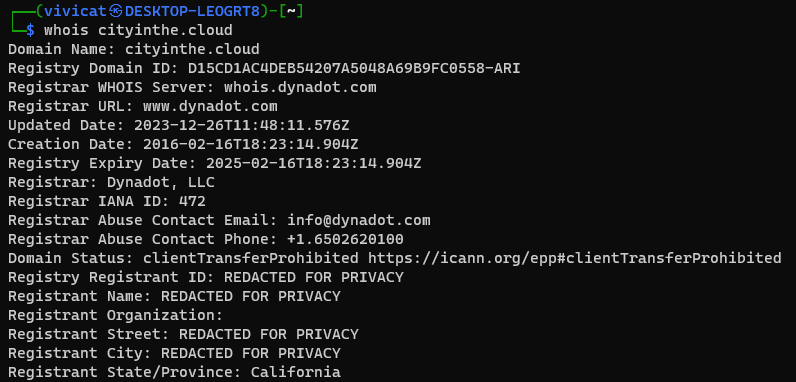Click the Registrant State value California
Image resolution: width=796 pixels, height=382 pixels.
coord(295,372)
